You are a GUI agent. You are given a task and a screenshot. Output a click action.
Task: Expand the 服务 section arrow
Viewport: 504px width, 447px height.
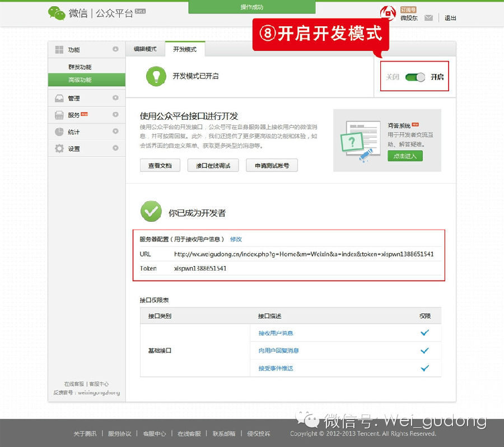(115, 114)
